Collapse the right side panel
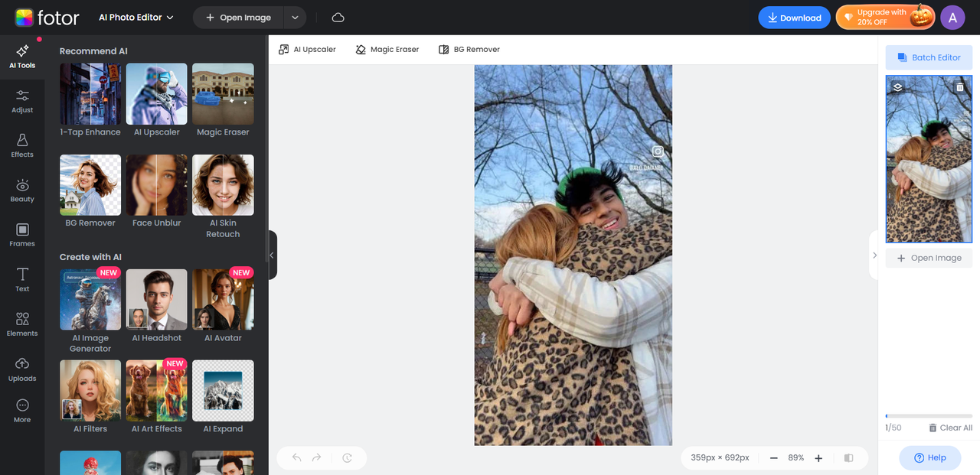Viewport: 980px width, 475px height. point(874,255)
